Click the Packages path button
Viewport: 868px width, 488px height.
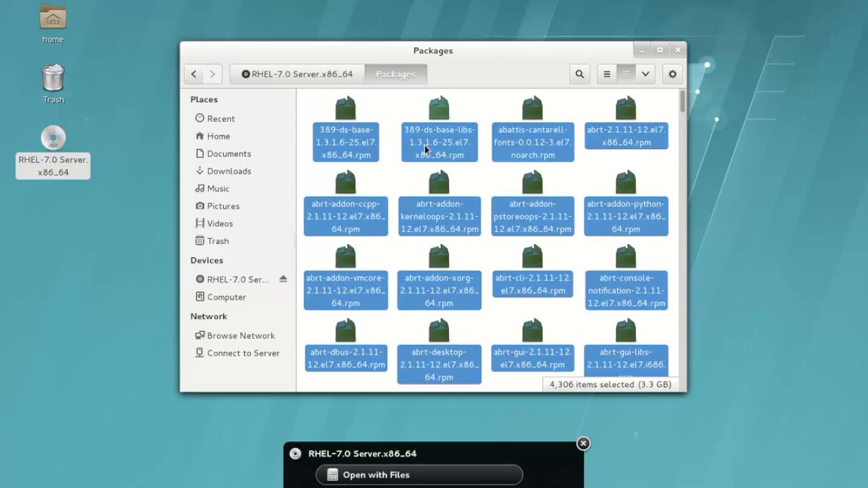(395, 74)
